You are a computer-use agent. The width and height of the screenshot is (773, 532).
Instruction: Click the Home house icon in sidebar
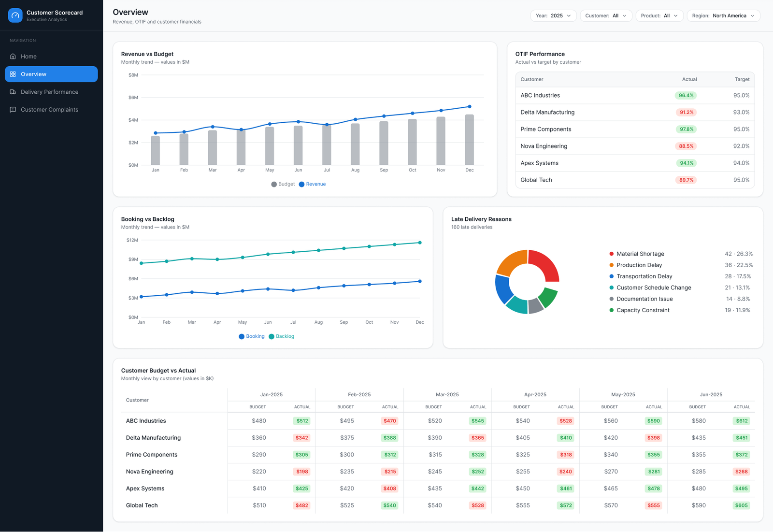13,57
